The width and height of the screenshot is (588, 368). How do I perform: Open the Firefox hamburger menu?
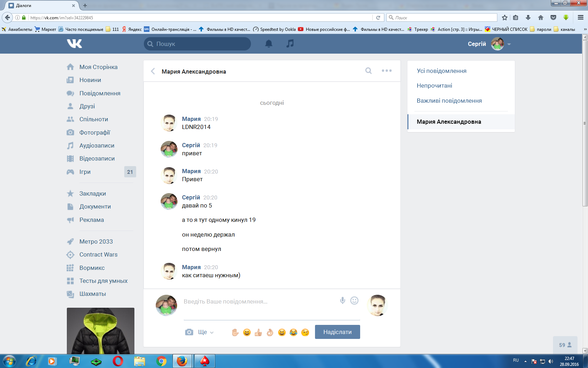pos(581,18)
